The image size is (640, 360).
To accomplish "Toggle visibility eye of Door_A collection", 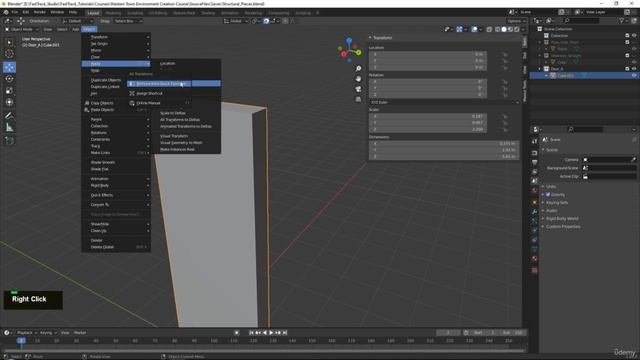I will click(x=634, y=69).
